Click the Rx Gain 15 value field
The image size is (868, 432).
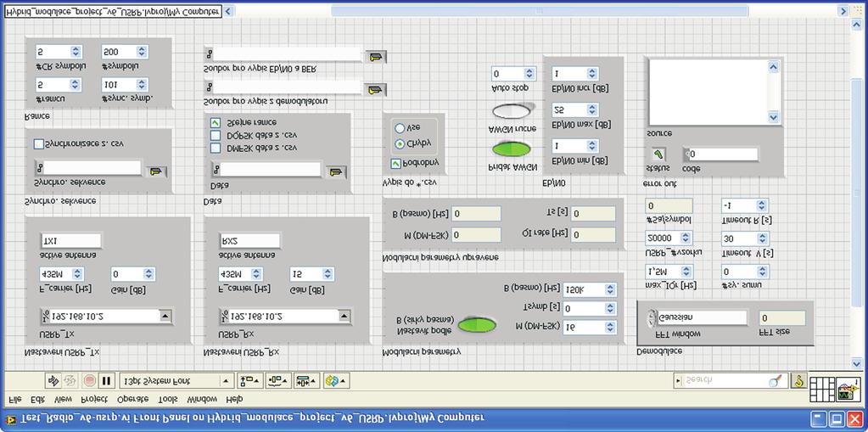tap(305, 273)
